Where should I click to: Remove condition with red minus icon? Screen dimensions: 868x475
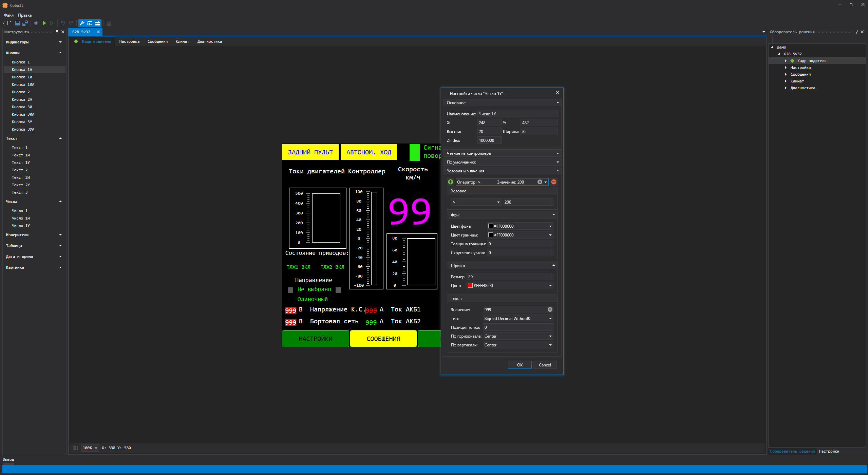tap(554, 182)
